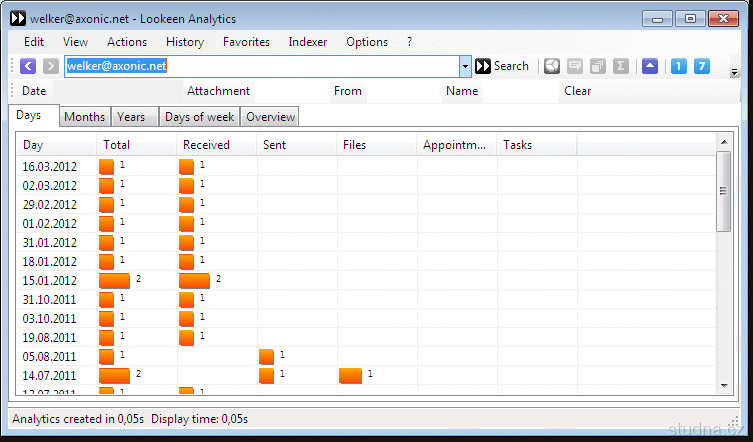Select the 01.02.2012 row

pyautogui.click(x=366, y=223)
